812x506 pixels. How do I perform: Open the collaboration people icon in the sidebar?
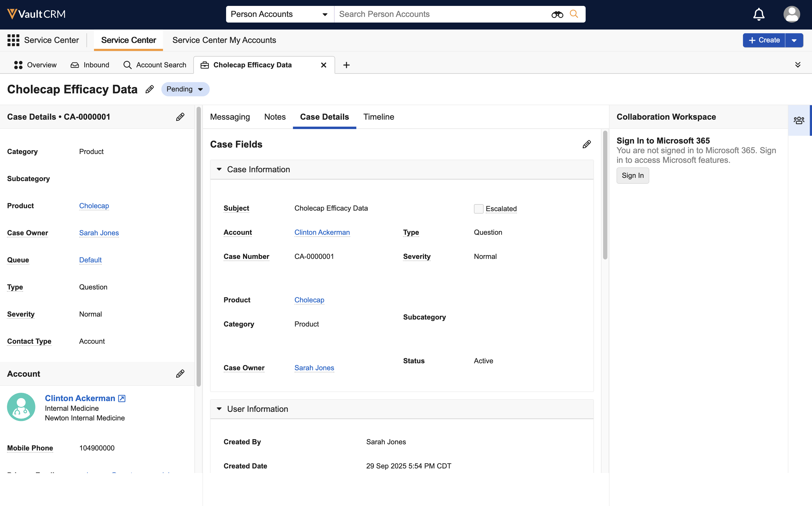click(x=799, y=120)
